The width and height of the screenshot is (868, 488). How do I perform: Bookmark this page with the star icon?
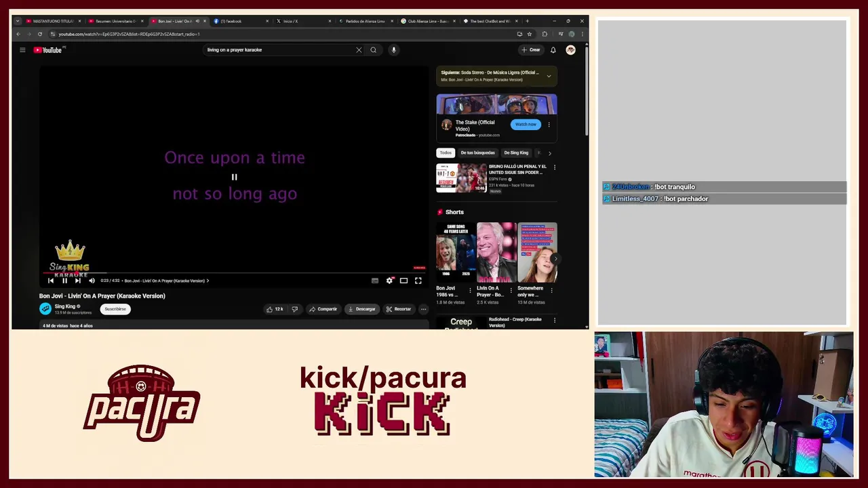click(x=530, y=34)
